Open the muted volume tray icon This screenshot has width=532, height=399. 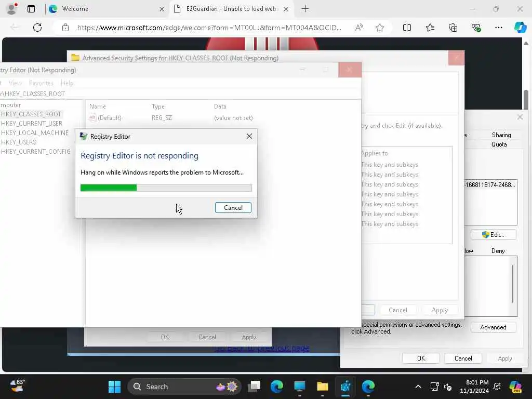click(448, 387)
